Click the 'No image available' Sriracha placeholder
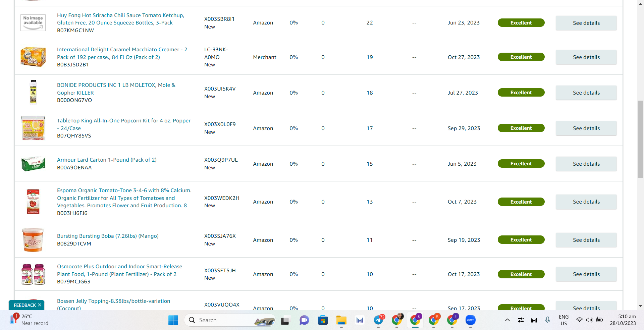Screen dimensions: 644x330 coord(33,22)
